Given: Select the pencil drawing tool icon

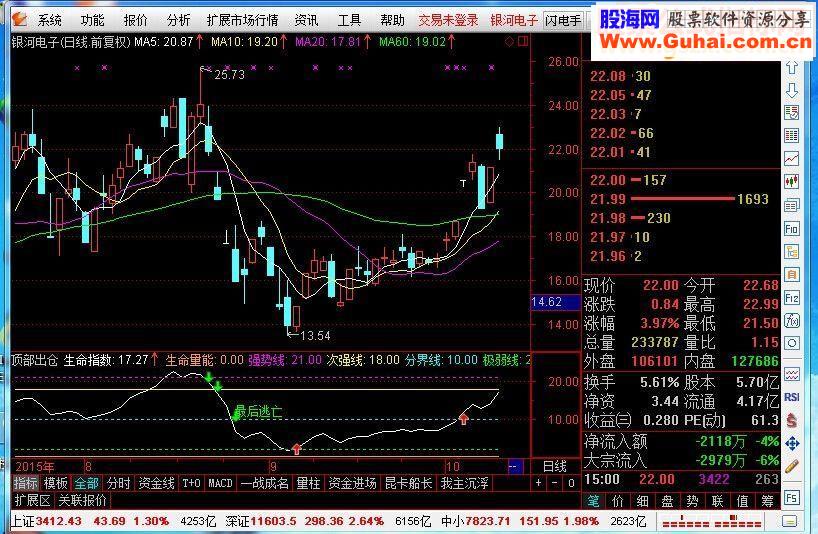Looking at the screenshot, I should [791, 466].
